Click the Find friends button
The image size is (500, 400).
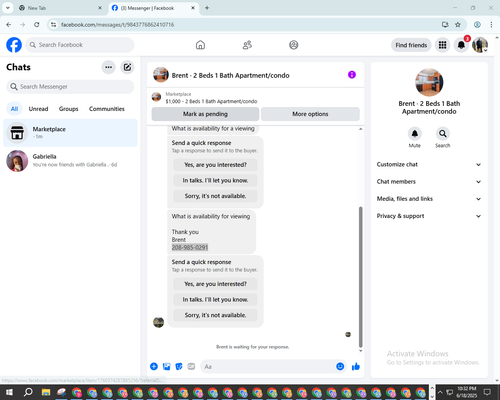click(411, 45)
